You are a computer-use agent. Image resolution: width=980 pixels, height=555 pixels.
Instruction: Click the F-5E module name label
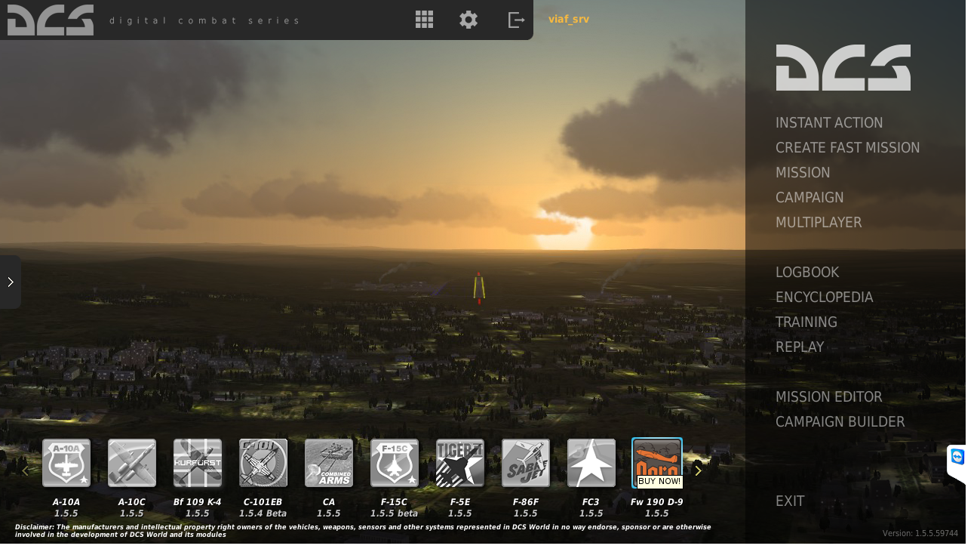tap(460, 502)
